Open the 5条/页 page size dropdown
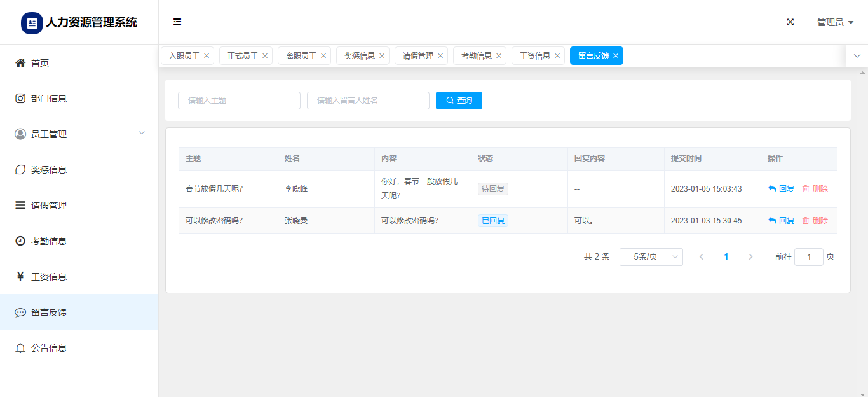This screenshot has width=868, height=397. (x=651, y=257)
